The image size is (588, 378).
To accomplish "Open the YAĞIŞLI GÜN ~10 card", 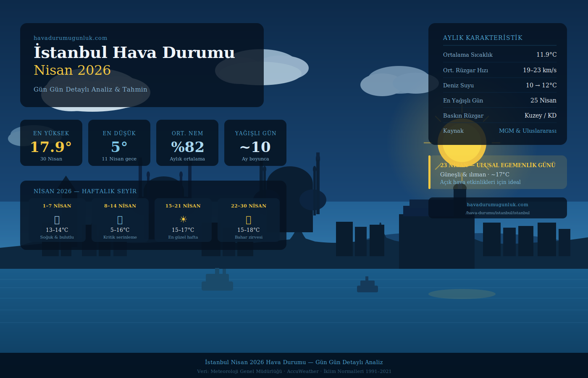I will 255,143.
